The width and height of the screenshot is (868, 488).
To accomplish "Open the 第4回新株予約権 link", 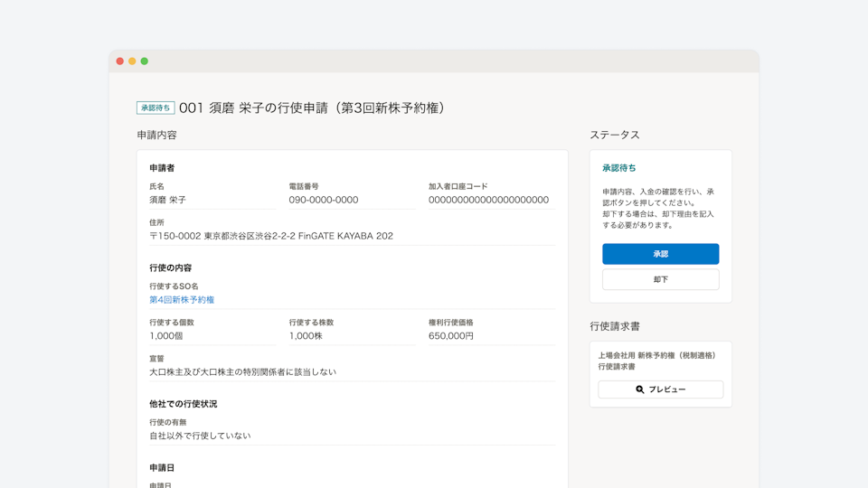I will point(182,299).
